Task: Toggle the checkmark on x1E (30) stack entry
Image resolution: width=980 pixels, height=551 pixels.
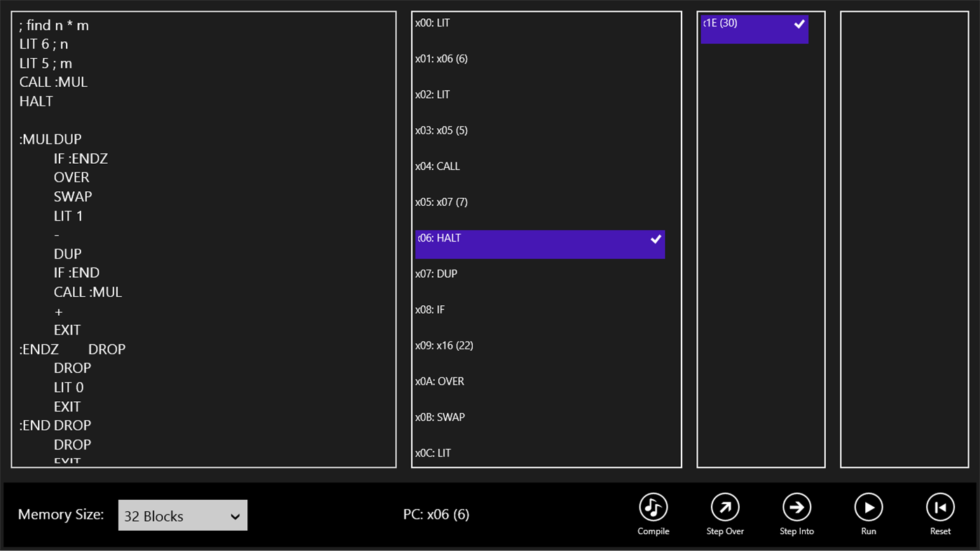Action: point(799,24)
